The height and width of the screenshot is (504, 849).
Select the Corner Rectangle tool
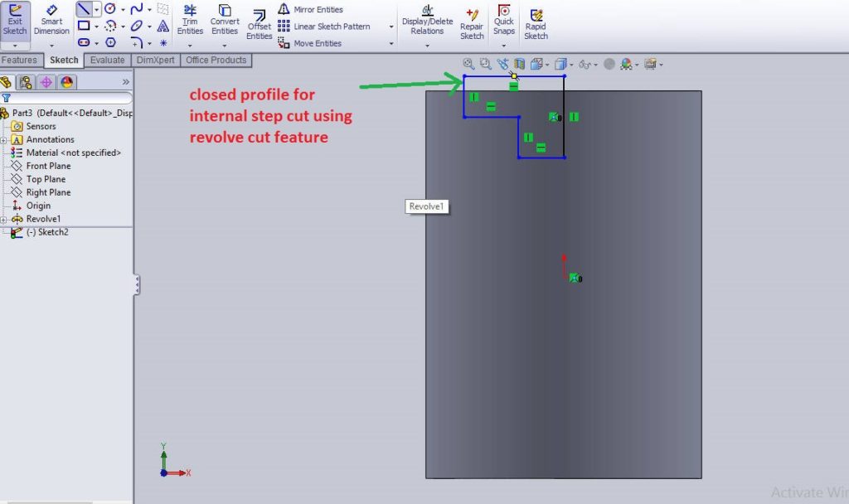tap(84, 26)
